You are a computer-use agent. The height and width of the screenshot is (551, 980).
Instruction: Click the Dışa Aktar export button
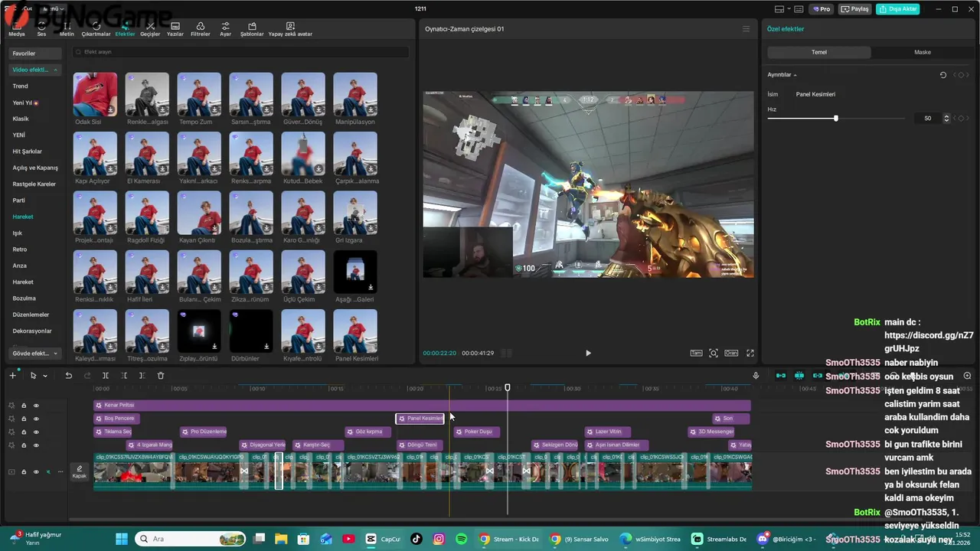tap(897, 9)
